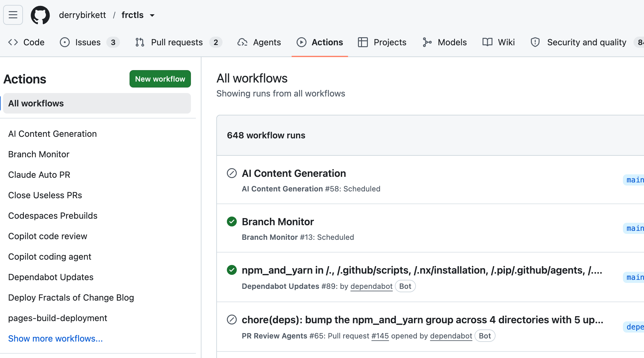
Task: Select Deploy Fractals of Change Blog workflow
Action: tap(71, 298)
